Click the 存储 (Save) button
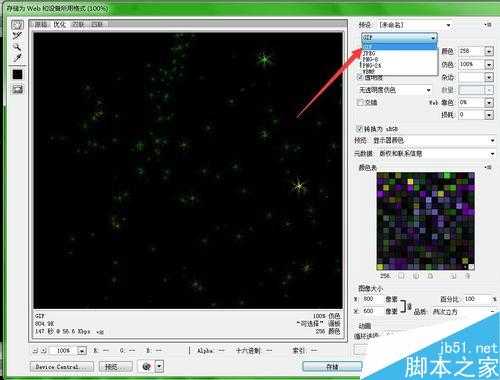 (x=332, y=367)
